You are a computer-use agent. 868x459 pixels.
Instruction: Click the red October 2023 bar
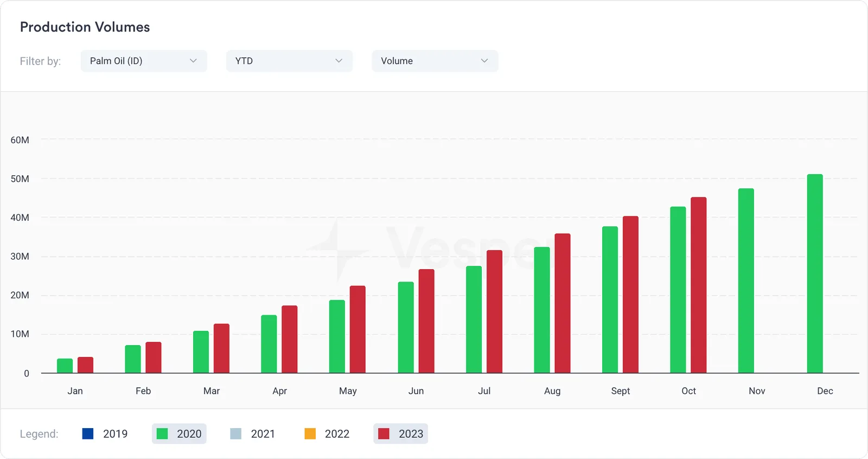[699, 285]
